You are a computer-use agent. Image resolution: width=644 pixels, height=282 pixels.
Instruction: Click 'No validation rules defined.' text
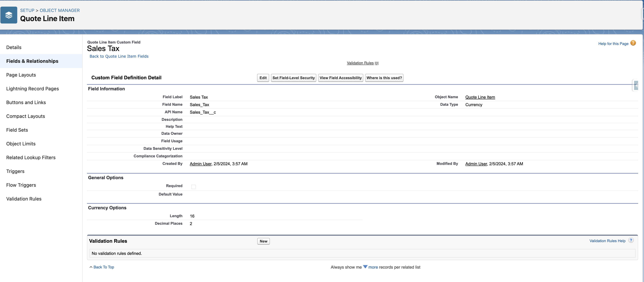click(x=117, y=253)
